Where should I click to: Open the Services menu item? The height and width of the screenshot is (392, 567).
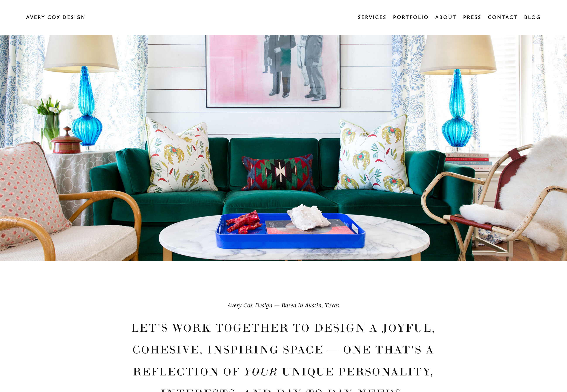click(x=372, y=17)
